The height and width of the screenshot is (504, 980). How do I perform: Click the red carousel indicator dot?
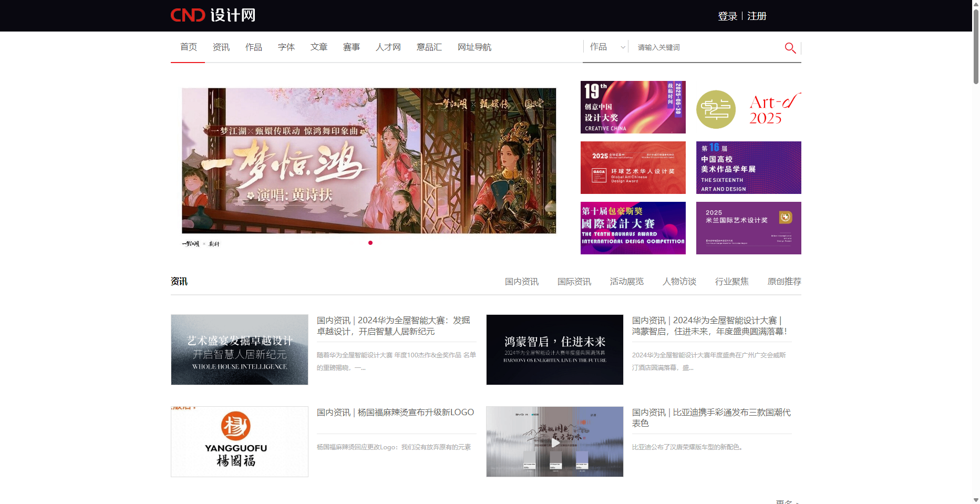point(370,243)
